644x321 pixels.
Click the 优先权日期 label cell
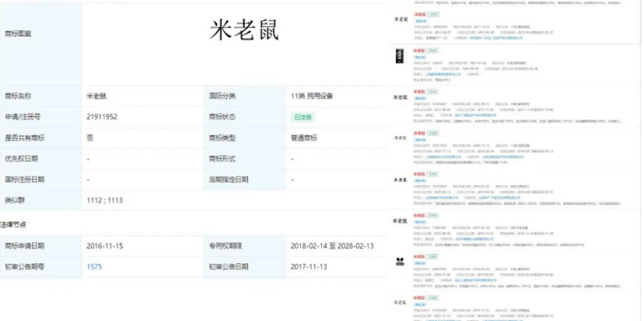(x=41, y=158)
